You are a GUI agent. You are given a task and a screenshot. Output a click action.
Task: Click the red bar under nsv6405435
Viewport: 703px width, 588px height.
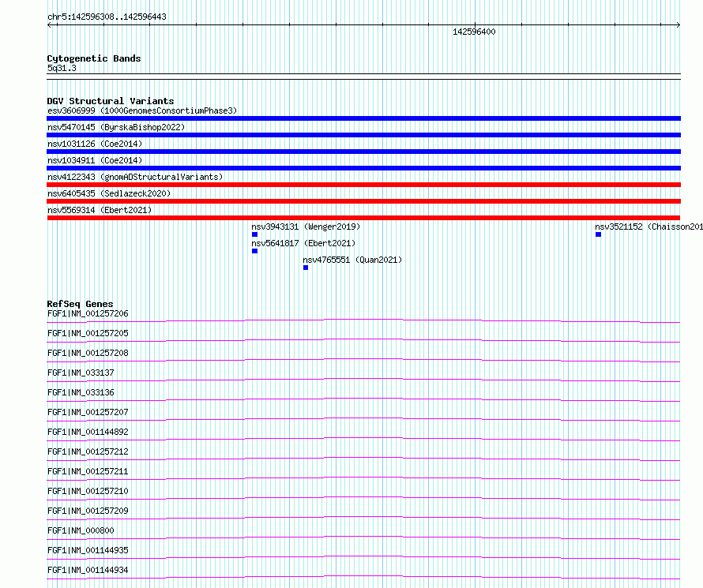[x=363, y=201]
